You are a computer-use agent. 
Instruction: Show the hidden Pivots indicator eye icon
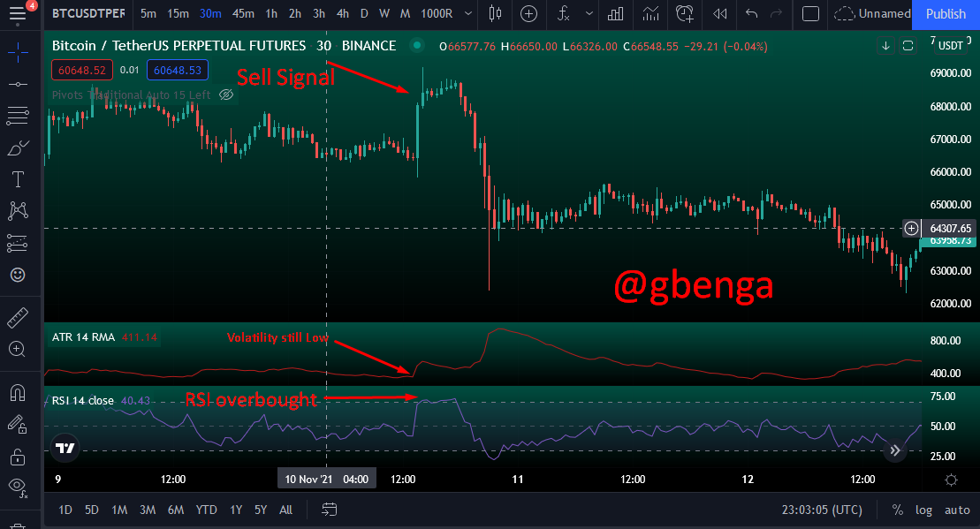click(x=226, y=94)
